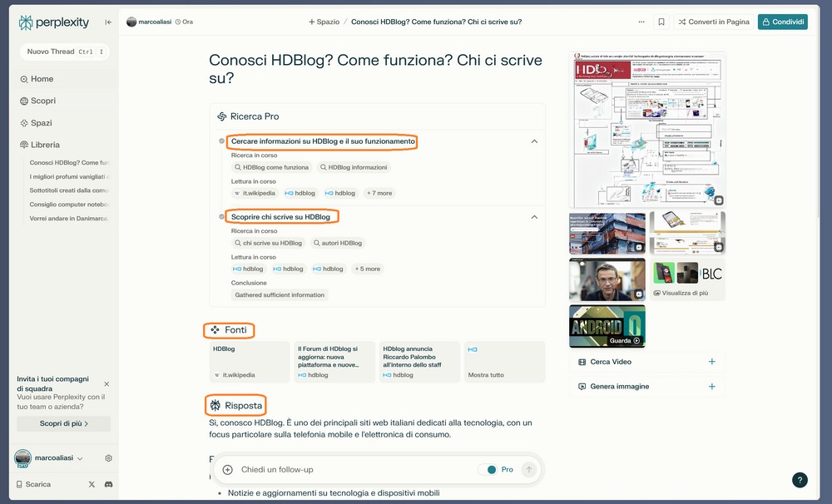Click the 'Chiedi un follow-up' input field
The height and width of the screenshot is (504, 832).
coord(349,470)
